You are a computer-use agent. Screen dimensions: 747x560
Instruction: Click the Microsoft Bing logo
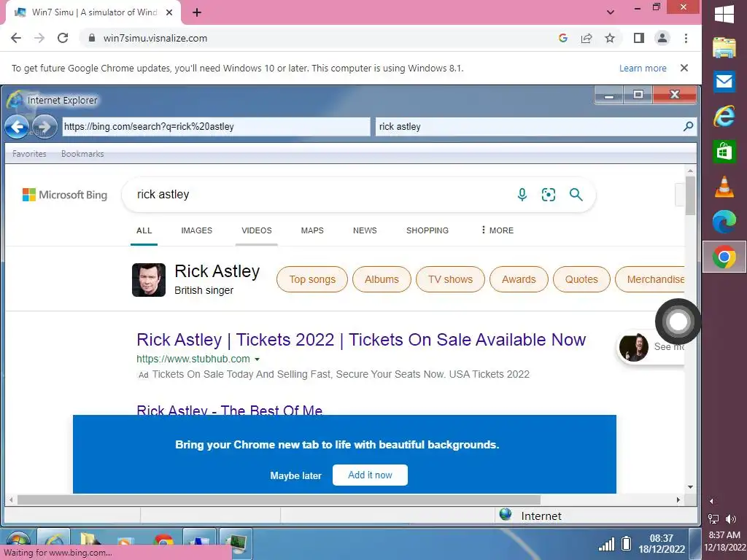[65, 195]
